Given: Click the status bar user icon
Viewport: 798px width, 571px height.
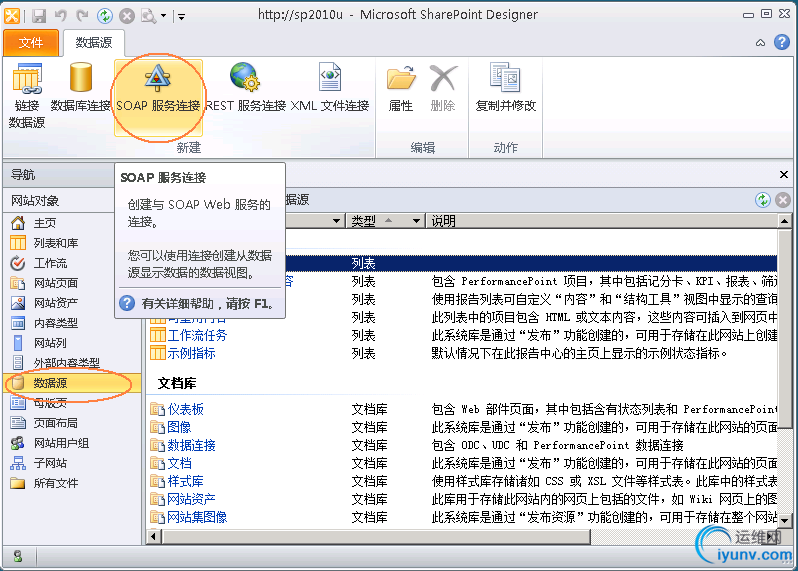Looking at the screenshot, I should [x=18, y=556].
